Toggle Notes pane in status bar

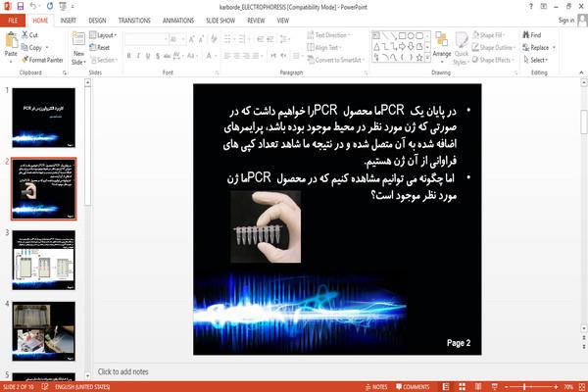[376, 387]
